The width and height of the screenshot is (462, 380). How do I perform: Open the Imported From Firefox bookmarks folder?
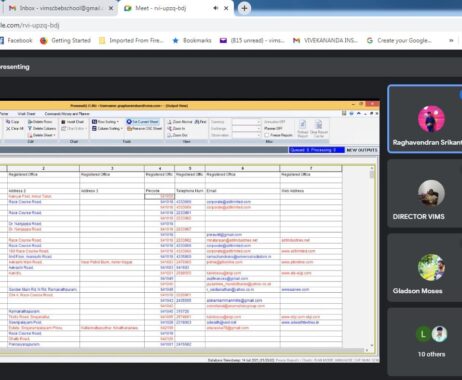(131, 40)
